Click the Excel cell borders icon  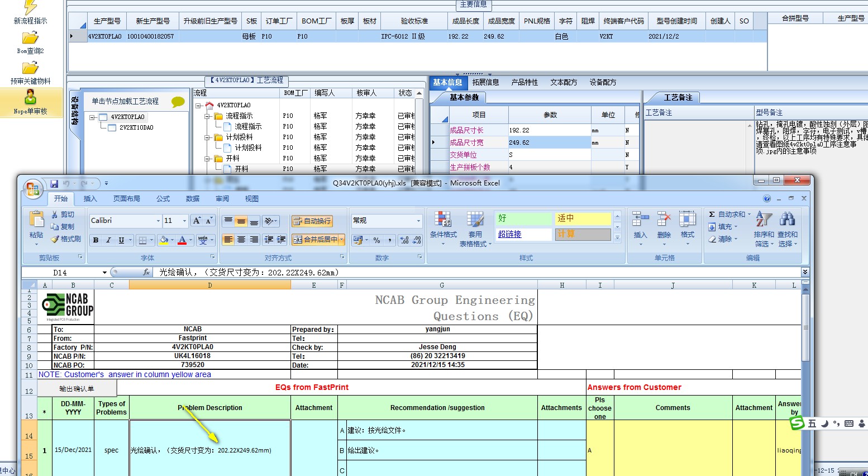143,240
